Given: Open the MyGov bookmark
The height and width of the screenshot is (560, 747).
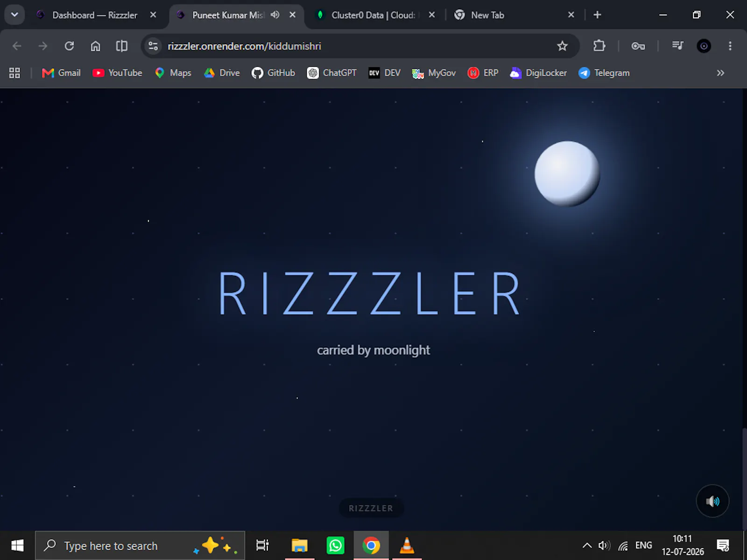Looking at the screenshot, I should coord(434,73).
